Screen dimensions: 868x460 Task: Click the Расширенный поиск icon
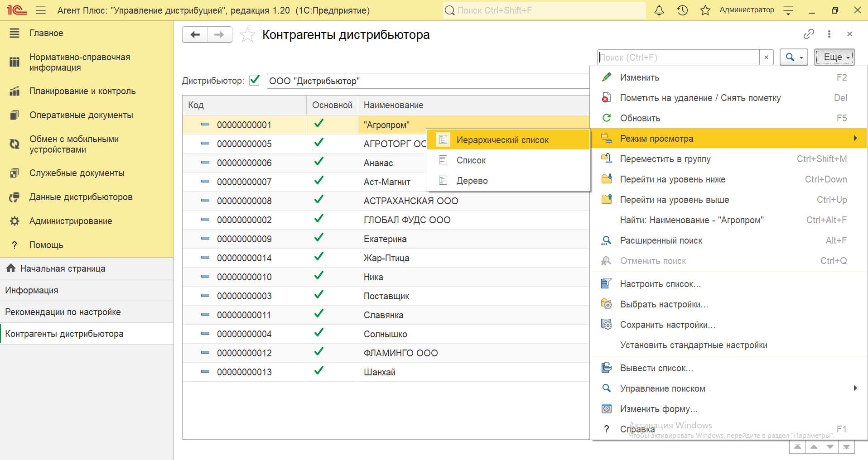[x=606, y=240]
